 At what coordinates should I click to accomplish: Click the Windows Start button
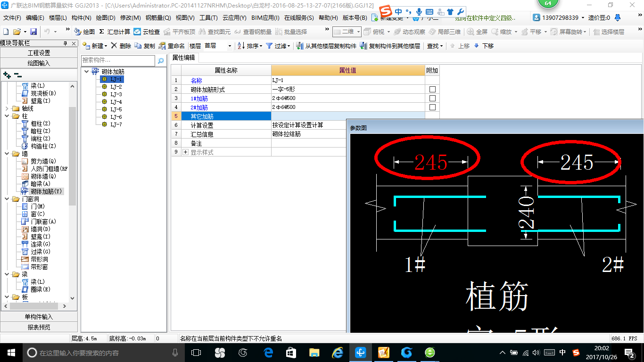pyautogui.click(x=11, y=352)
